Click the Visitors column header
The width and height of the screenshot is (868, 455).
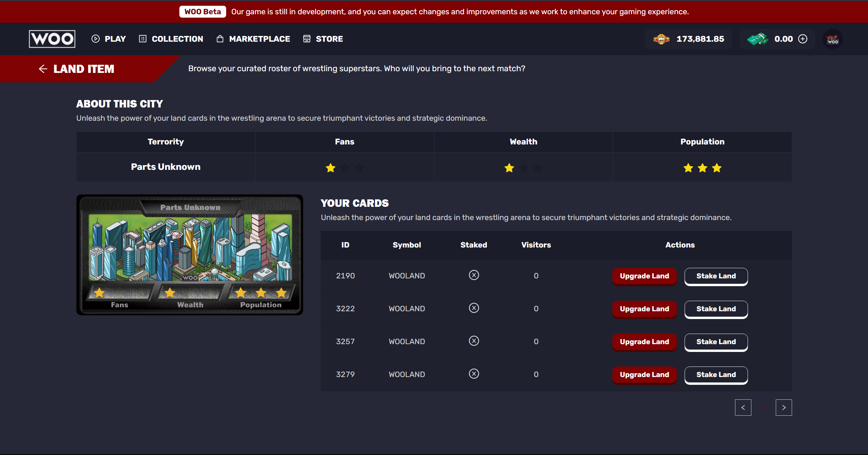(x=536, y=245)
